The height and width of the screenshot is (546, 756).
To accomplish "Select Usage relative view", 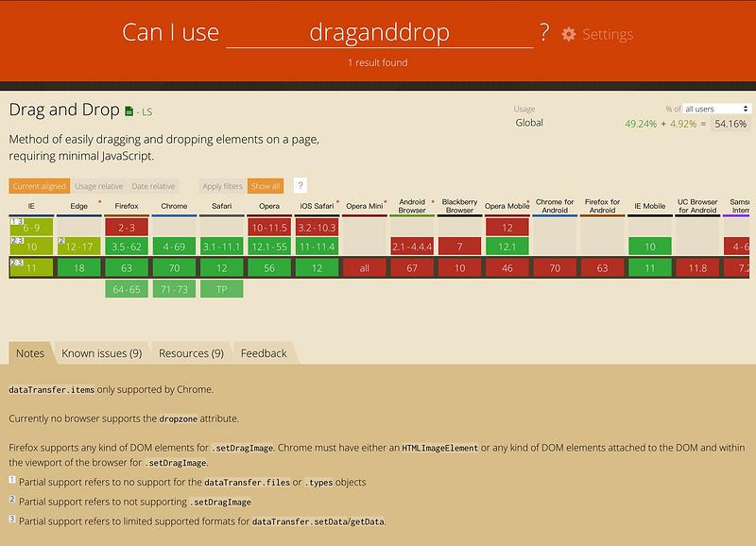I will (99, 186).
